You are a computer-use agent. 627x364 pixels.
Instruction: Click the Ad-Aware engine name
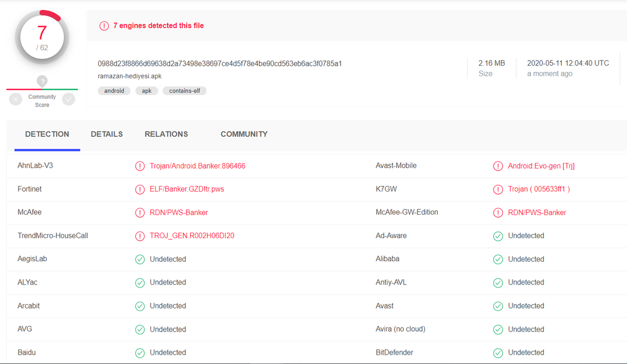click(391, 236)
